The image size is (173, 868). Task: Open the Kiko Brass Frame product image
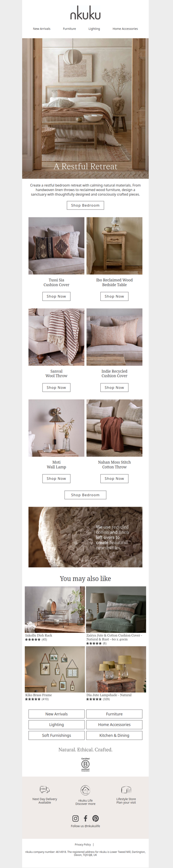coord(54,670)
